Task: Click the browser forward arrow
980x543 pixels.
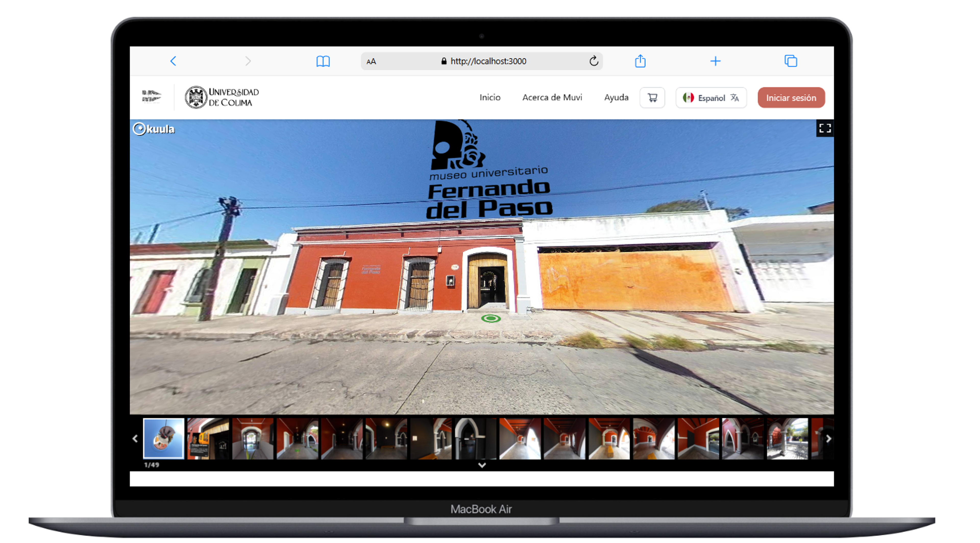Action: [x=248, y=61]
